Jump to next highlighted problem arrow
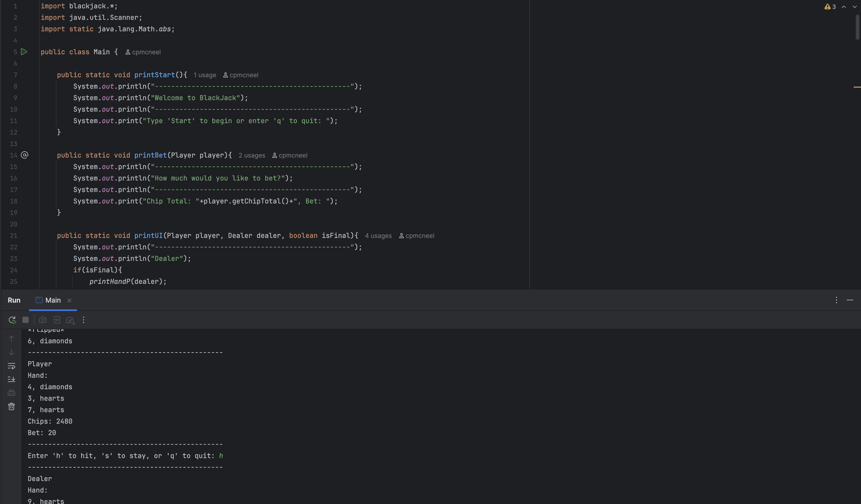Screen dimensions: 861x504 coord(854,7)
